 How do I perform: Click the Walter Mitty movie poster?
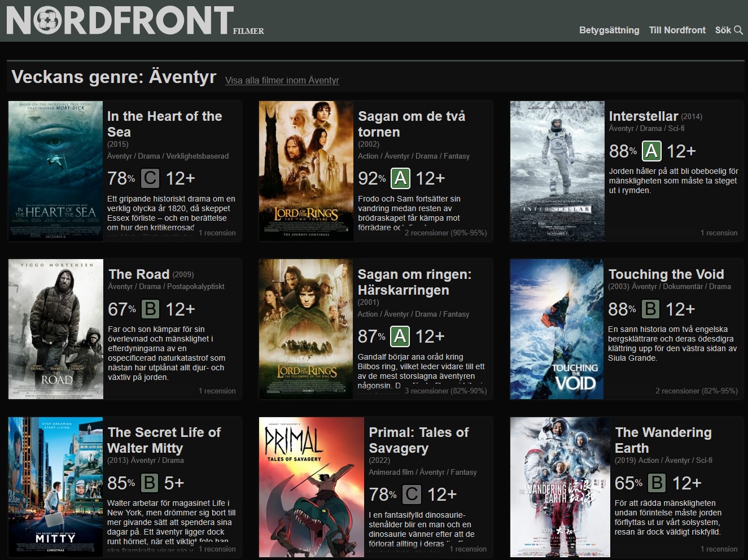pyautogui.click(x=56, y=487)
